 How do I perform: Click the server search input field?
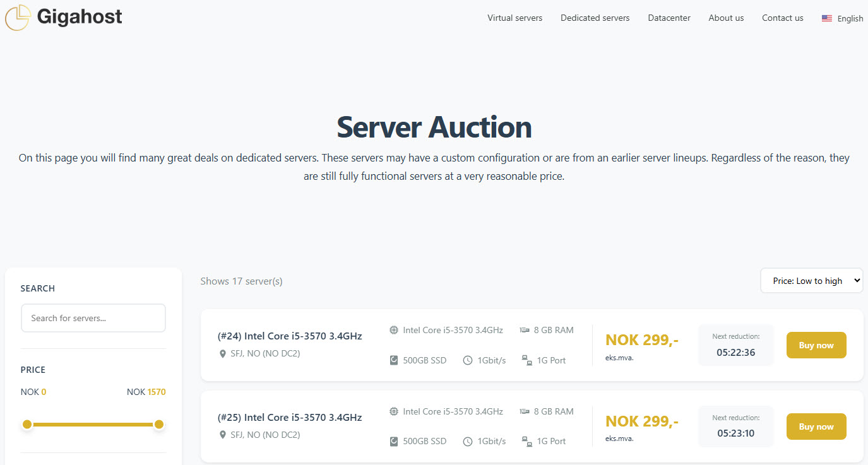tap(93, 317)
